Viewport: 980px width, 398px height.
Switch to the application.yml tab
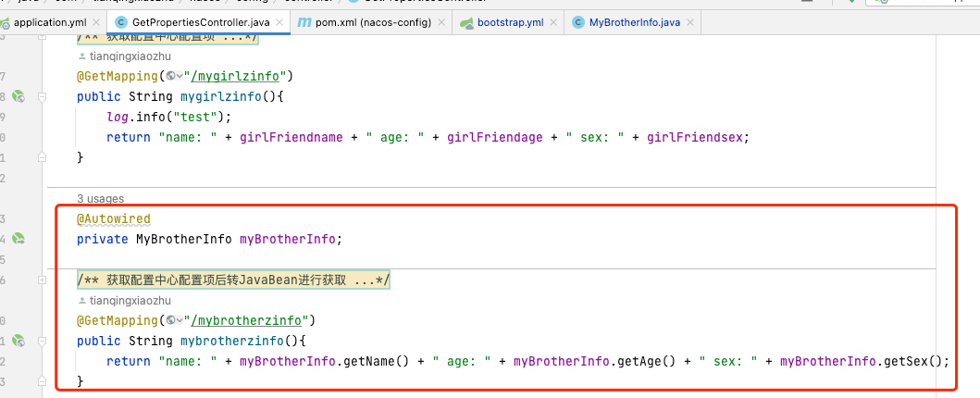pos(52,21)
